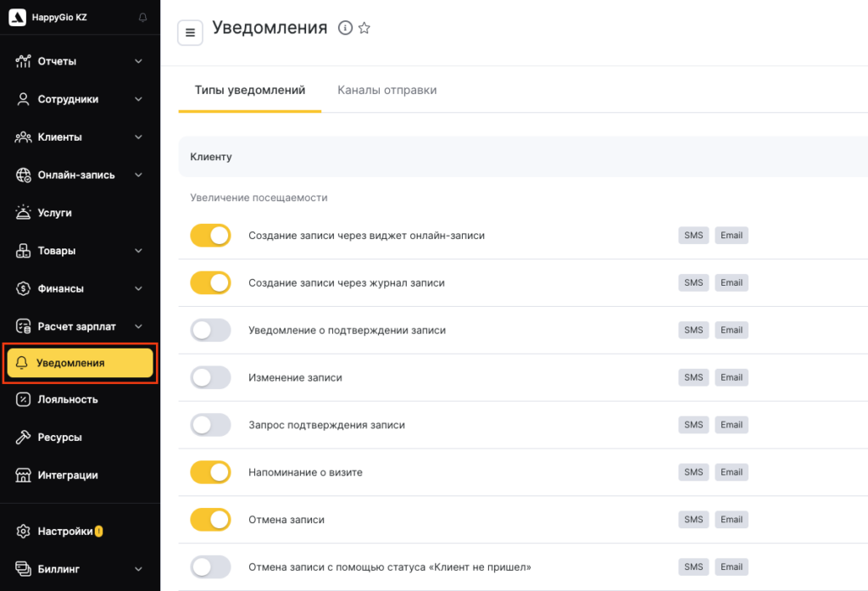Expand the Клиенты sidebar menu
Image resolution: width=868 pixels, height=591 pixels.
138,137
